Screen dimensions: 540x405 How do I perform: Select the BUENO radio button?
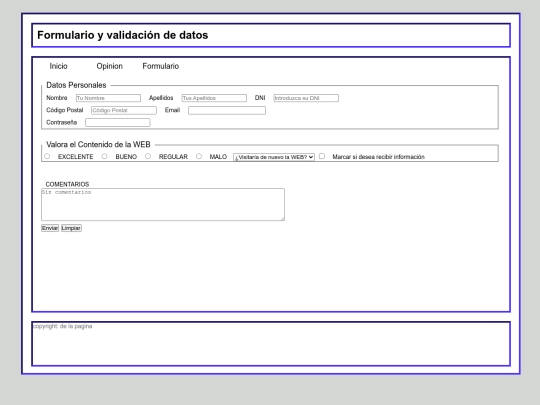click(104, 156)
